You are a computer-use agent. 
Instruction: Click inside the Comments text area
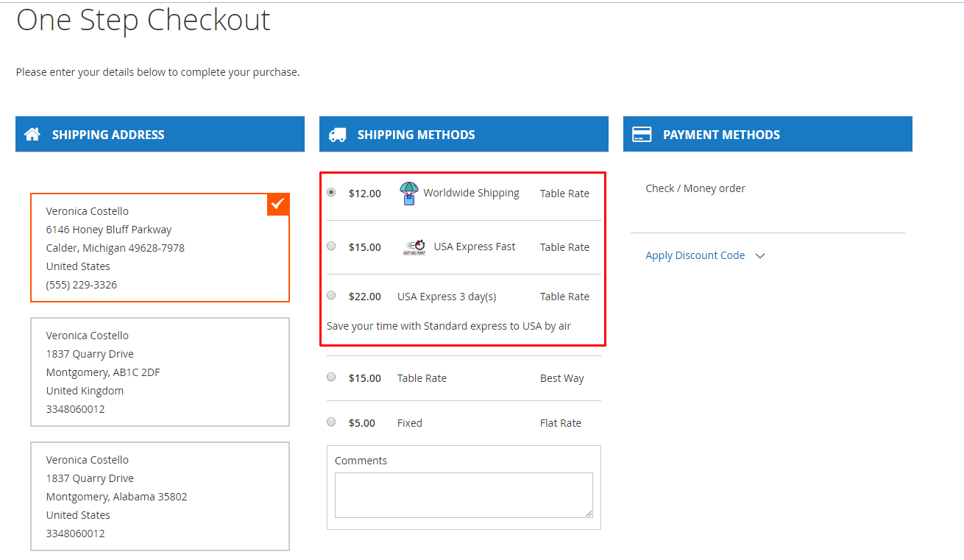coord(464,495)
